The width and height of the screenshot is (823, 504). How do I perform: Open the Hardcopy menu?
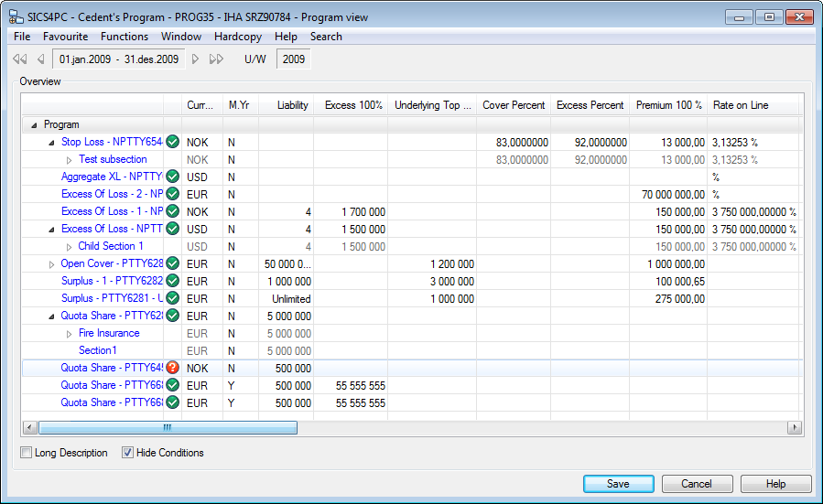pyautogui.click(x=237, y=37)
